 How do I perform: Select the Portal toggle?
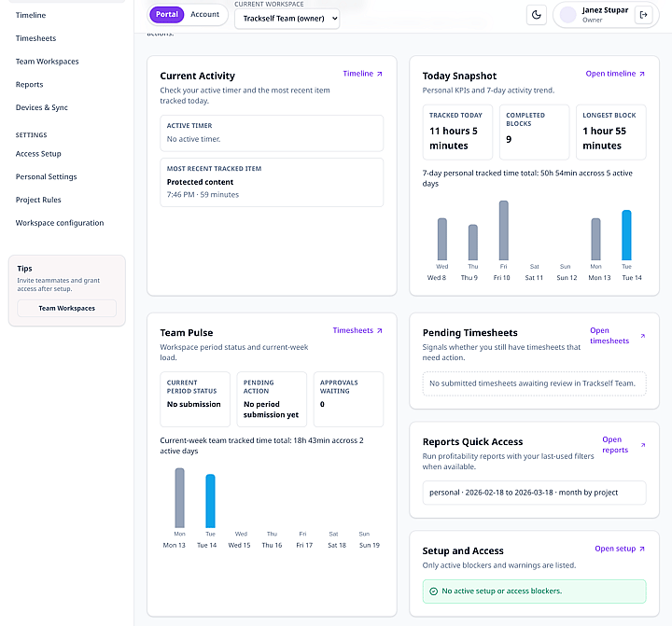(167, 15)
